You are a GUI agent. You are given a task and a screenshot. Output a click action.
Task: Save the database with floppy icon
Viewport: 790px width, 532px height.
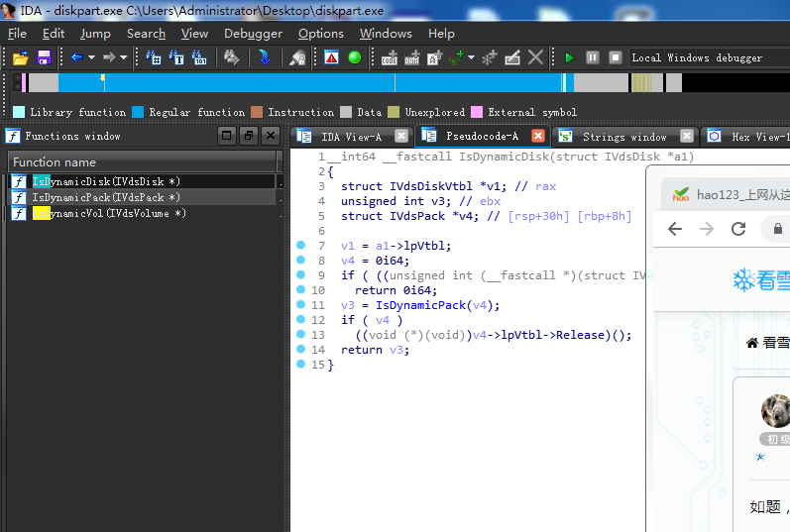(x=44, y=57)
